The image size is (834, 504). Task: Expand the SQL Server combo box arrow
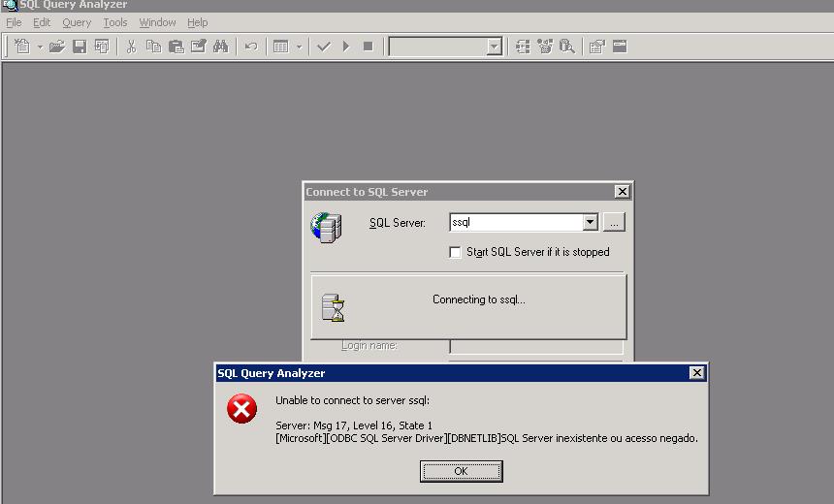pos(590,222)
